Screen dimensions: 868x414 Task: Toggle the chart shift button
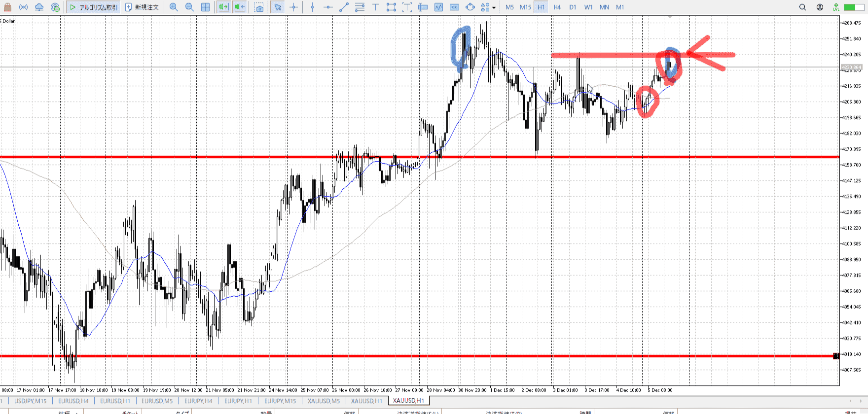click(x=240, y=7)
